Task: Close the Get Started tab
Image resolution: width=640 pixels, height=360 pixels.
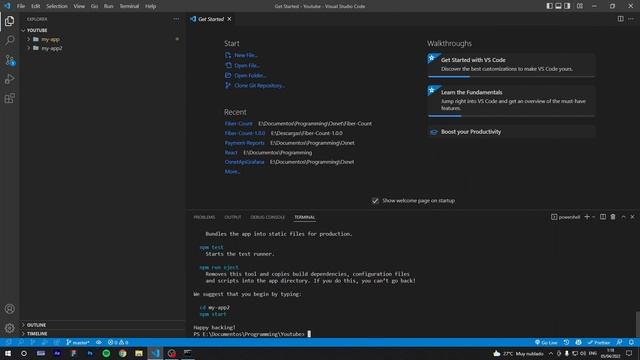Action: click(229, 19)
